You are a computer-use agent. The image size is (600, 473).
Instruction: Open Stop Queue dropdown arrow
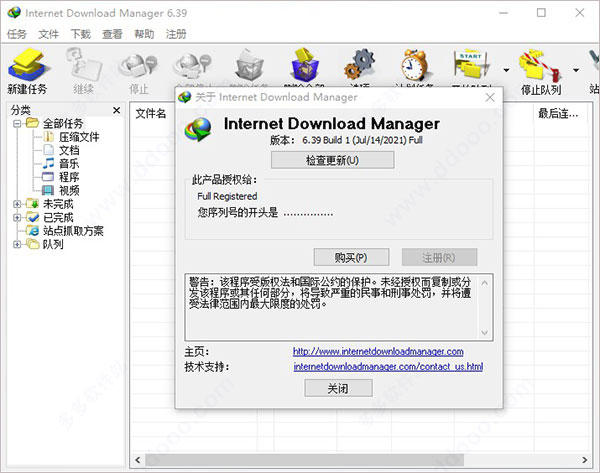576,70
